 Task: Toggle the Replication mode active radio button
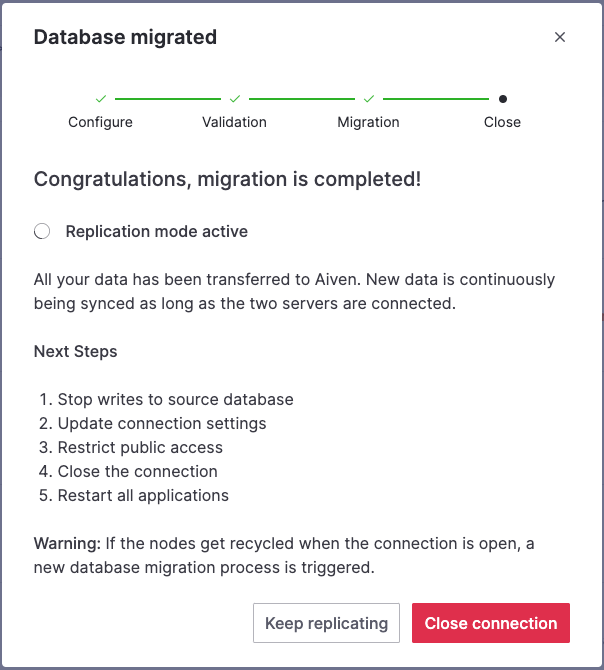click(42, 232)
